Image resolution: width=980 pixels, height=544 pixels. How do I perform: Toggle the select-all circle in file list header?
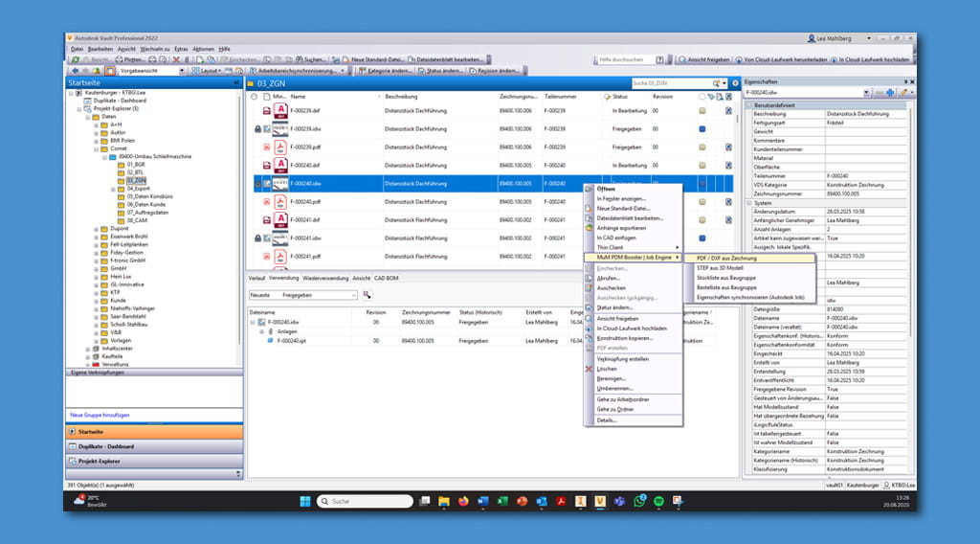pos(254,97)
